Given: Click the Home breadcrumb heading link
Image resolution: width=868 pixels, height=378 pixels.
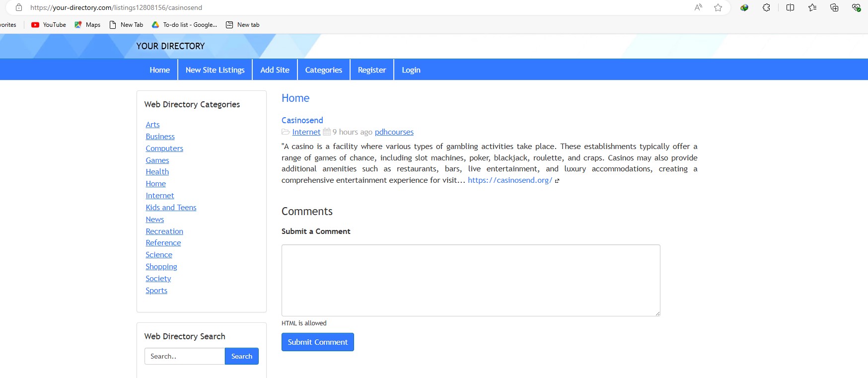Looking at the screenshot, I should (x=295, y=98).
